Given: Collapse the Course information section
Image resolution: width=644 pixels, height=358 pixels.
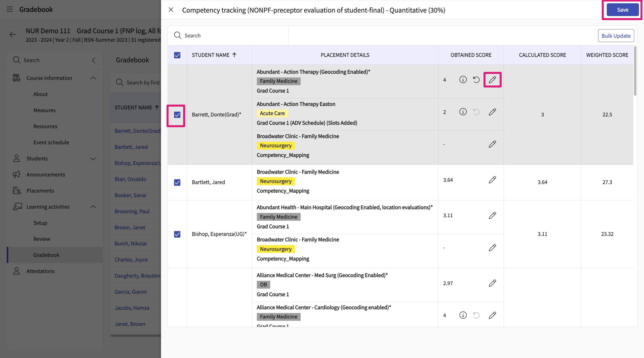Looking at the screenshot, I should point(93,78).
